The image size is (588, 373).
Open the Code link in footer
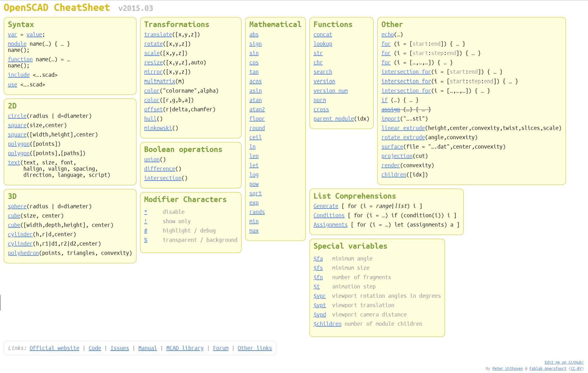click(x=95, y=348)
